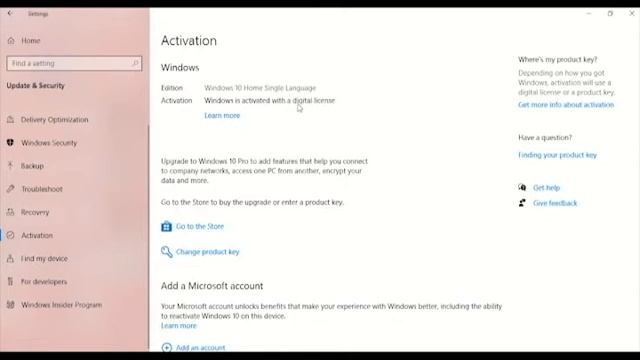Screen dimensions: 640x360
Task: Click the product key icon
Action: coord(167,252)
